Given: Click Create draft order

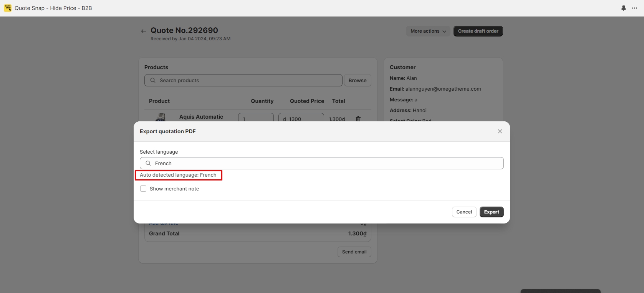Looking at the screenshot, I should [478, 31].
